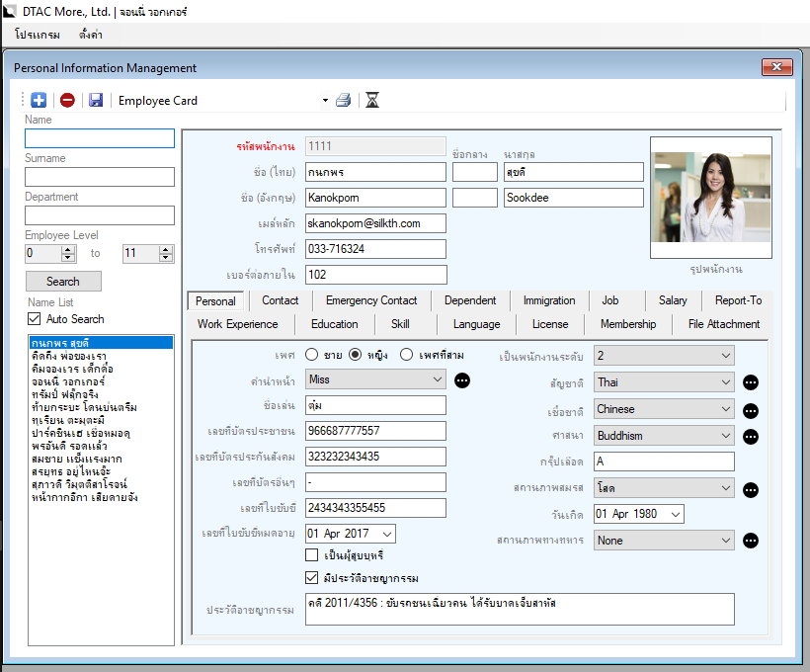This screenshot has height=672, width=810.
Task: Open the Employee Card report dropdown
Action: point(325,101)
